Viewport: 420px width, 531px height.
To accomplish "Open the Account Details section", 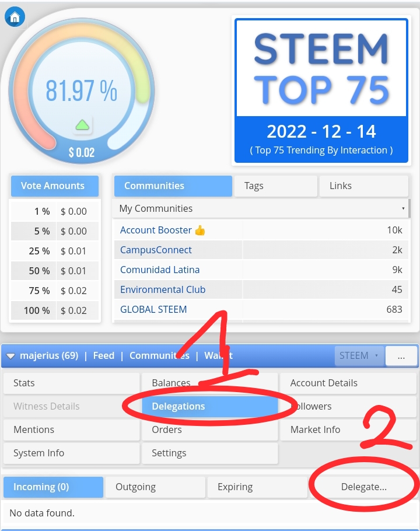I will [x=348, y=383].
